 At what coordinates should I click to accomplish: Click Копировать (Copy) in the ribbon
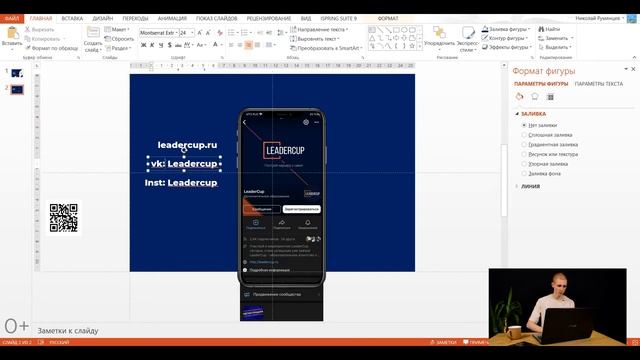(42, 39)
